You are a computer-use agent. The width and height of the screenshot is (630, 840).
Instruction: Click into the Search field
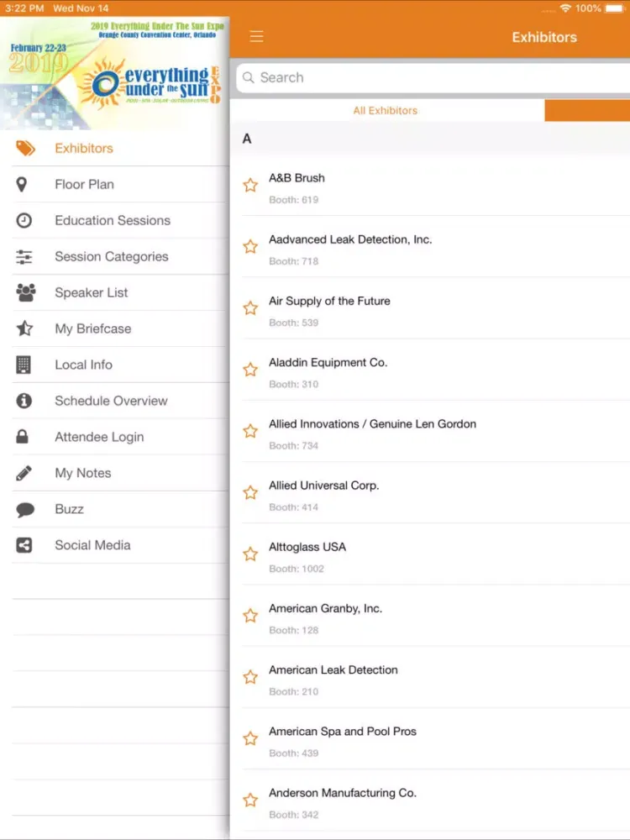(433, 77)
